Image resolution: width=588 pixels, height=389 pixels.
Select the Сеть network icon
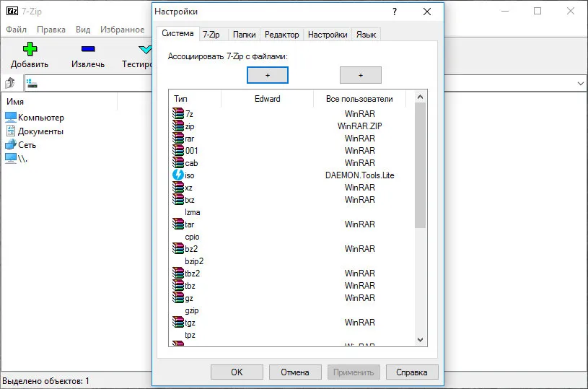[11, 144]
